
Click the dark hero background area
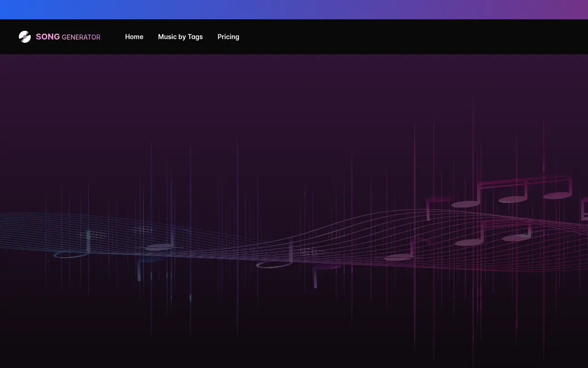(x=294, y=115)
